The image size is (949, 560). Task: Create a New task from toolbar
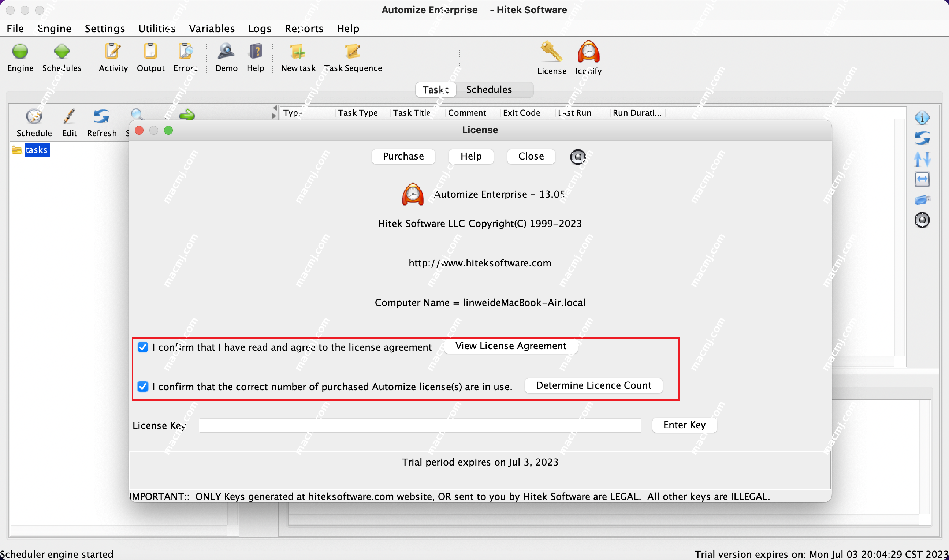[298, 51]
